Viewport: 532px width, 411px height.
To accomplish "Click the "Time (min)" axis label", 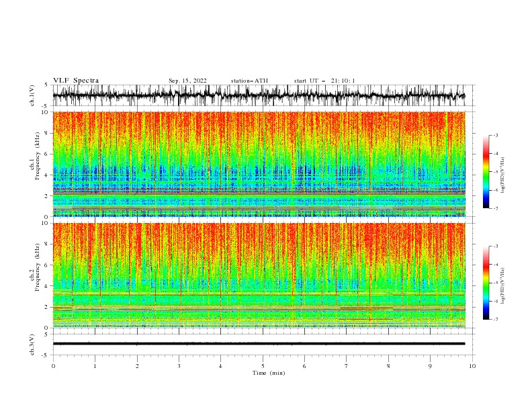I will click(269, 373).
